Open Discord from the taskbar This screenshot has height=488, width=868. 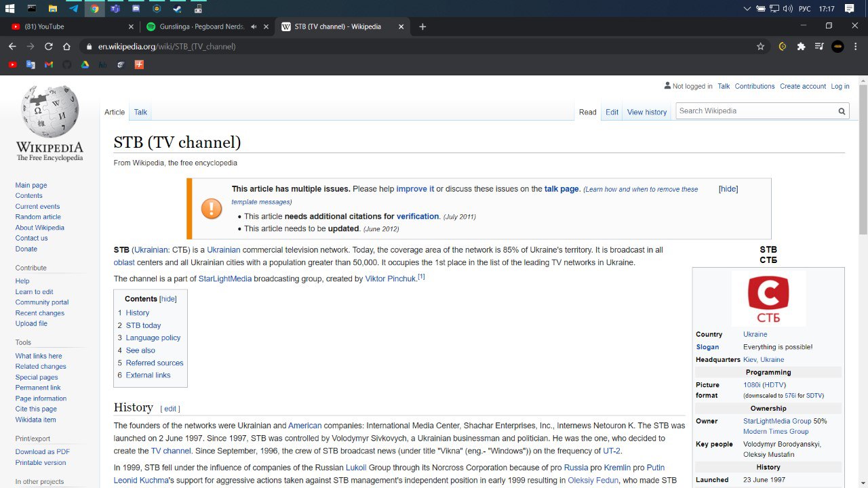[136, 8]
